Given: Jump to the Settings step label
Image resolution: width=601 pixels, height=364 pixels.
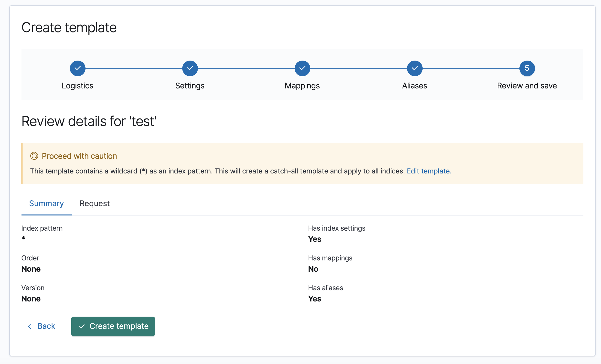Looking at the screenshot, I should click(x=190, y=86).
